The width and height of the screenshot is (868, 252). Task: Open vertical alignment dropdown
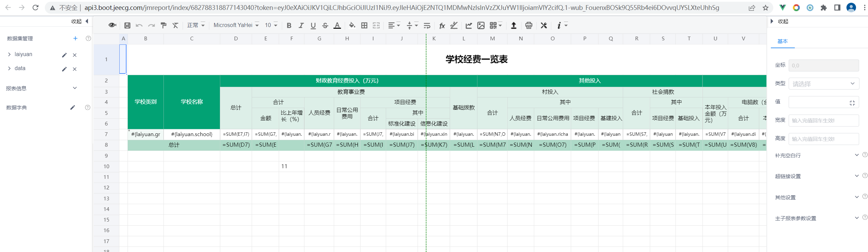click(412, 25)
